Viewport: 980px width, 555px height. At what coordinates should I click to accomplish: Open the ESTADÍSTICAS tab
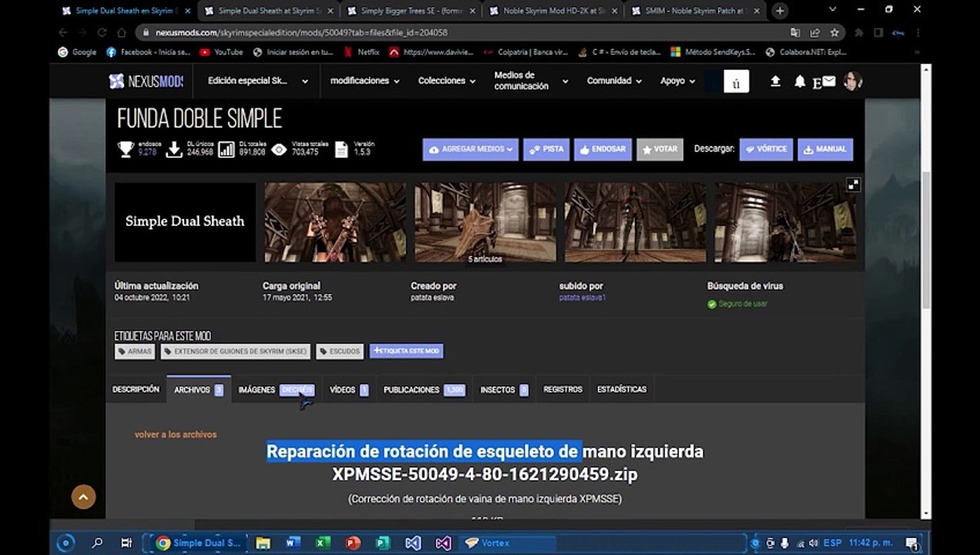(622, 389)
